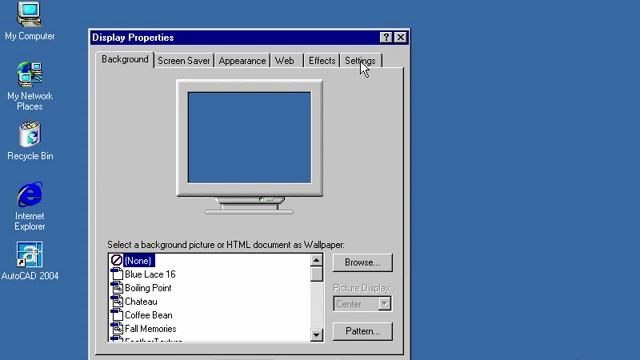The image size is (640, 360).
Task: Select Blue Lace 16 wallpaper
Action: (x=150, y=274)
